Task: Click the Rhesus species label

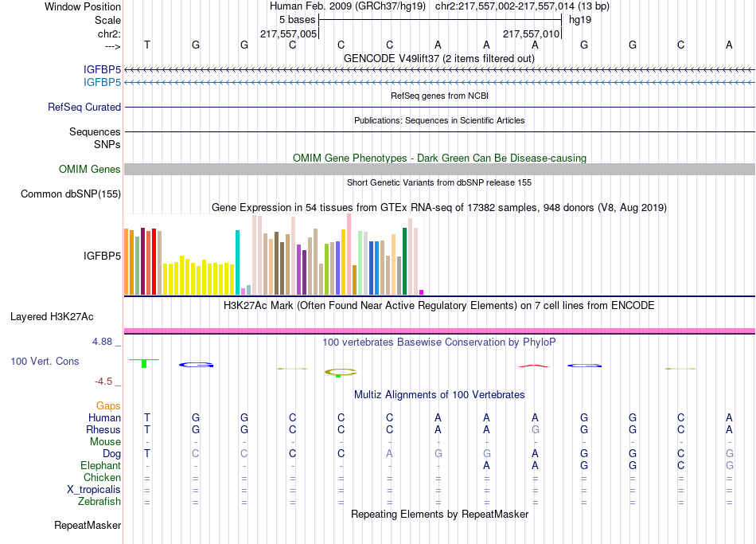Action: point(103,429)
